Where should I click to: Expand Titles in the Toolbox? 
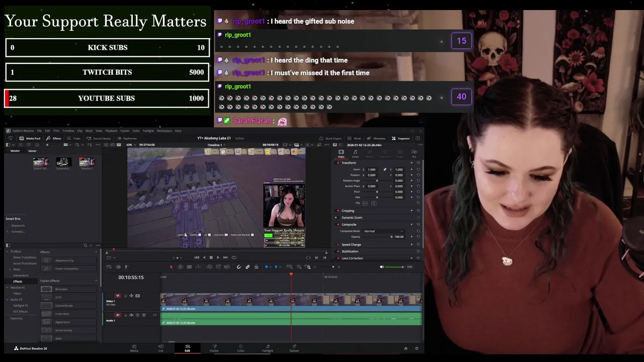[10, 269]
